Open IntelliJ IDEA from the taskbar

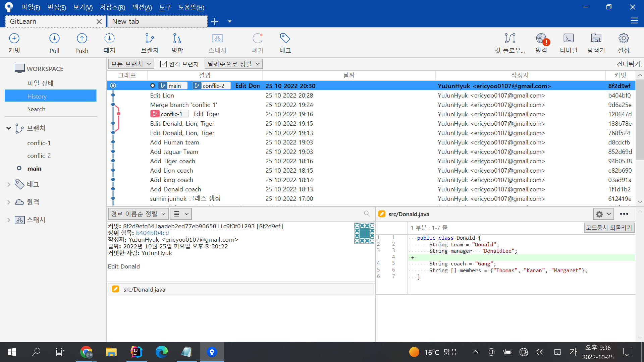coord(137,352)
